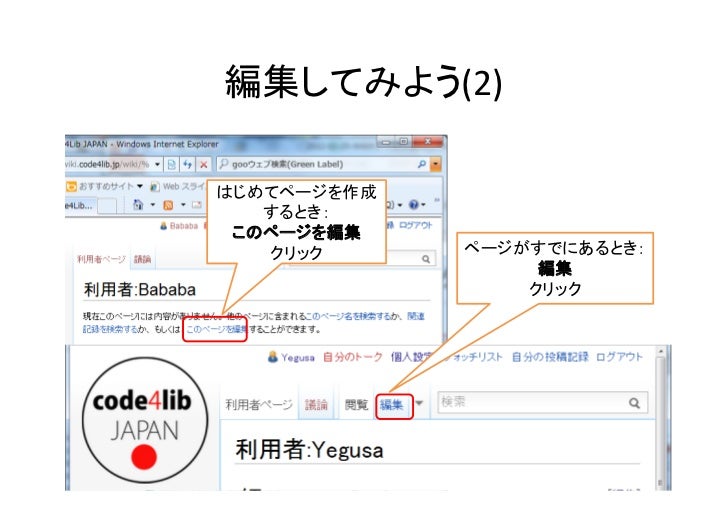Click the 利用者:Bababa page heading
Screen dimensions: 728x515
click(140, 290)
